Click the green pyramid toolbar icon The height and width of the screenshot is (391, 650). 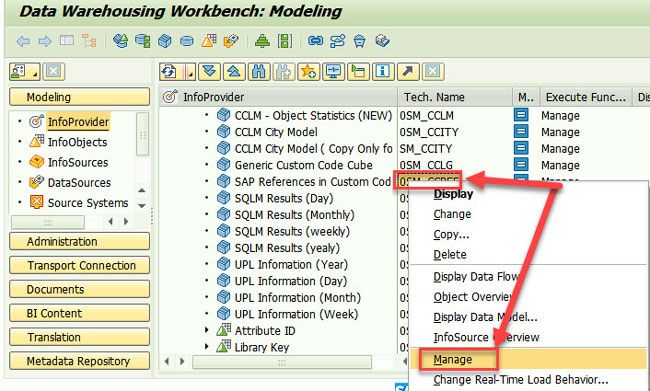click(262, 41)
